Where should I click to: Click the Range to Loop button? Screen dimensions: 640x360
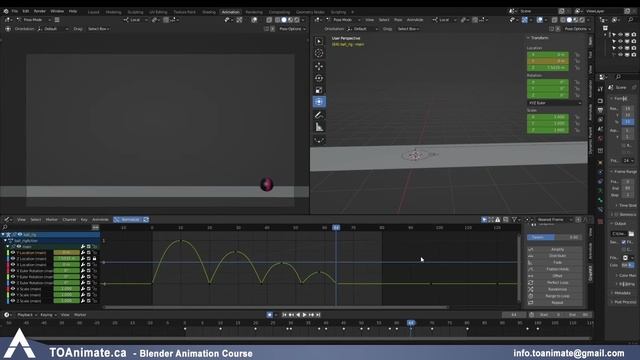click(x=554, y=296)
